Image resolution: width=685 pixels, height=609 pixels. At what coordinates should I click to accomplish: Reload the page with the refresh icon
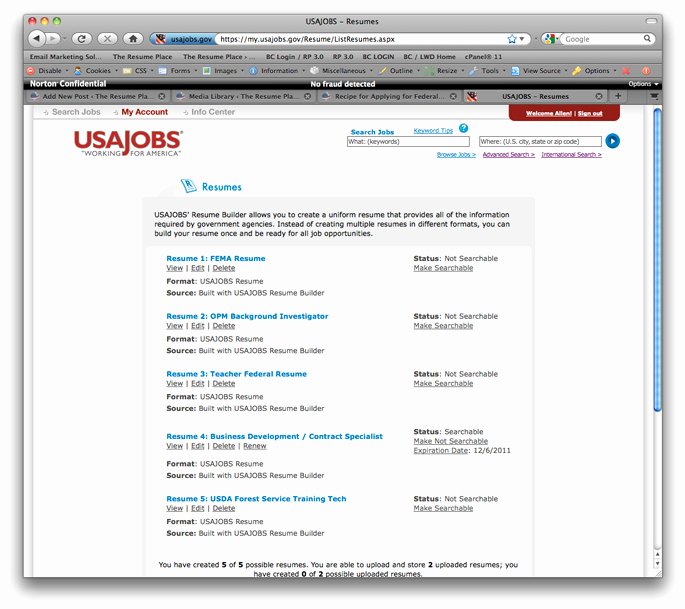click(x=81, y=38)
